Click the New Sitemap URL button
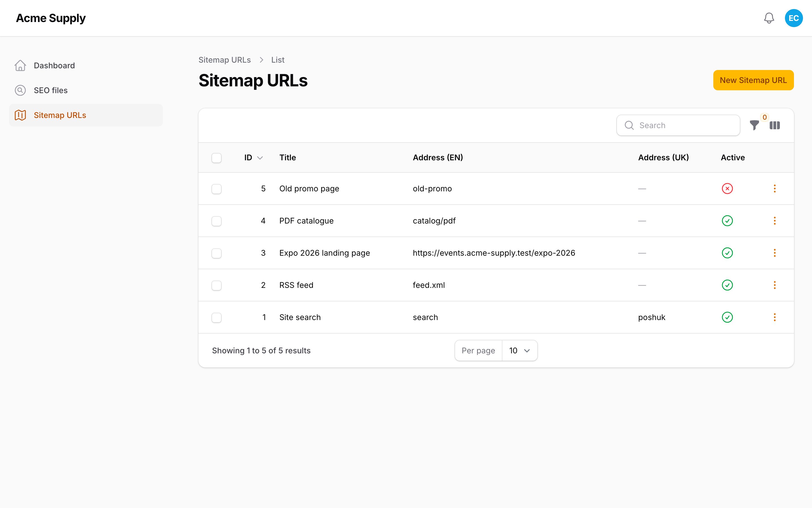 point(753,80)
